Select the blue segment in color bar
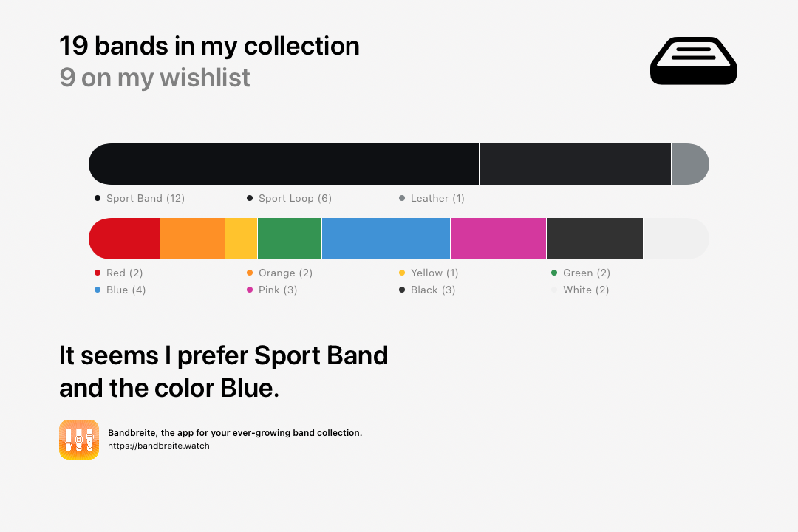 click(x=386, y=239)
